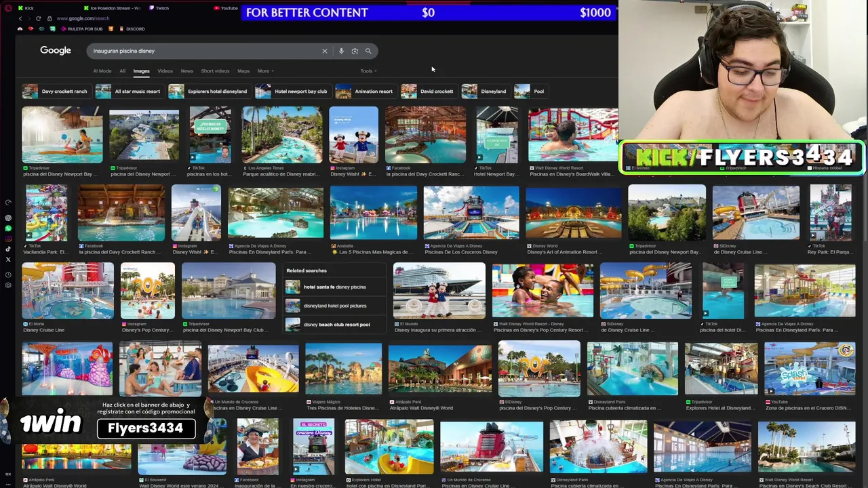This screenshot has height=488, width=868.
Task: Open the site security padlock
Action: (x=50, y=18)
